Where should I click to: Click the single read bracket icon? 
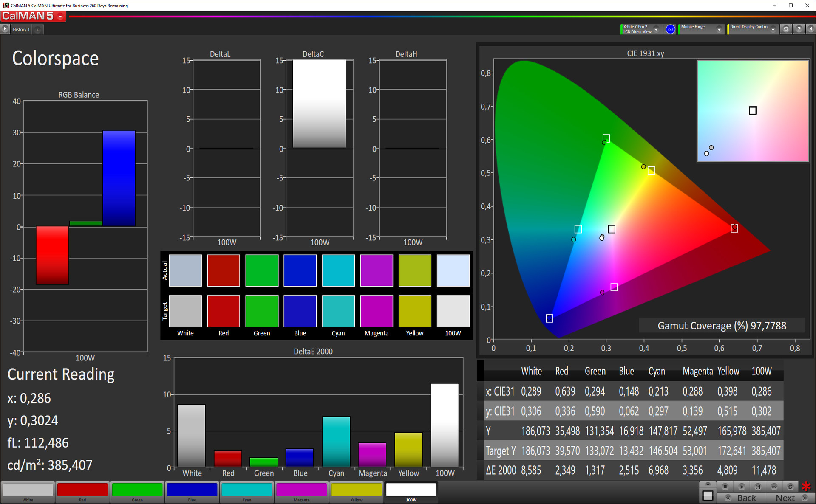[757, 487]
